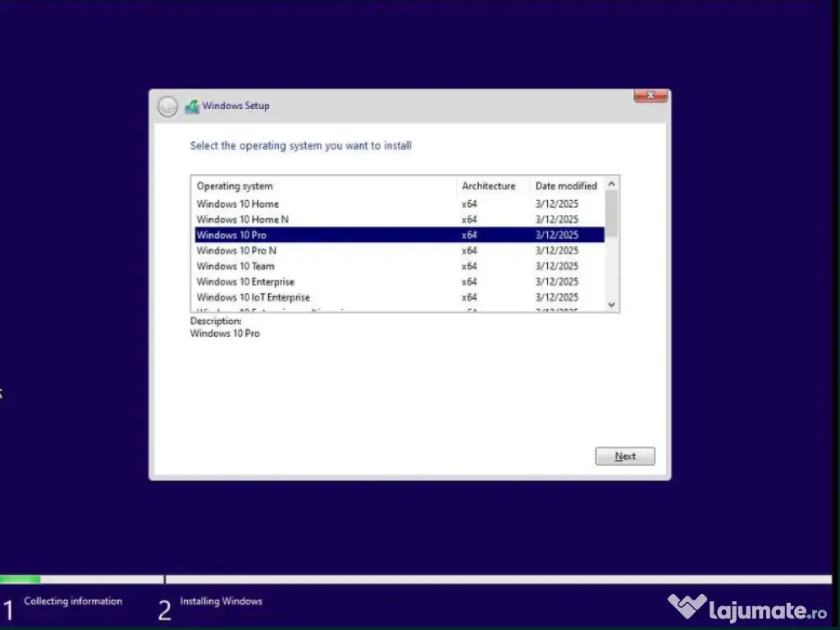Select the Windows 10 Team edition
The width and height of the screenshot is (840, 630).
click(x=236, y=267)
